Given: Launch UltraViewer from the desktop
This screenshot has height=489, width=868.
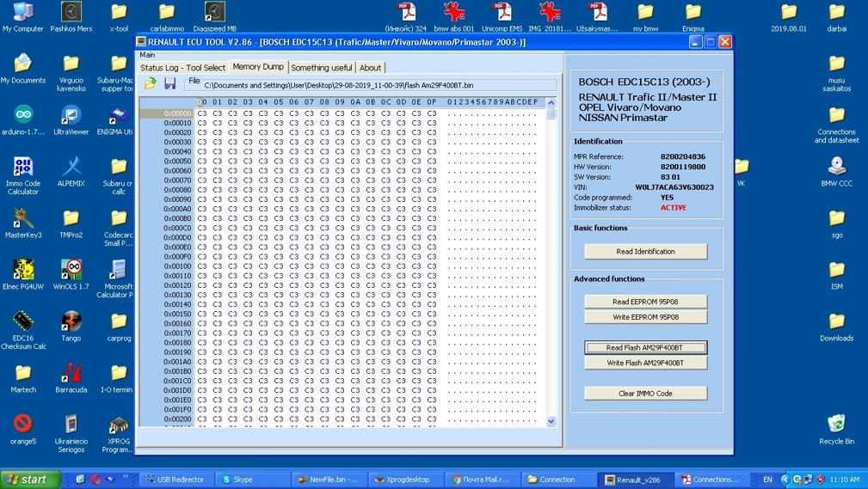Looking at the screenshot, I should coord(71,120).
